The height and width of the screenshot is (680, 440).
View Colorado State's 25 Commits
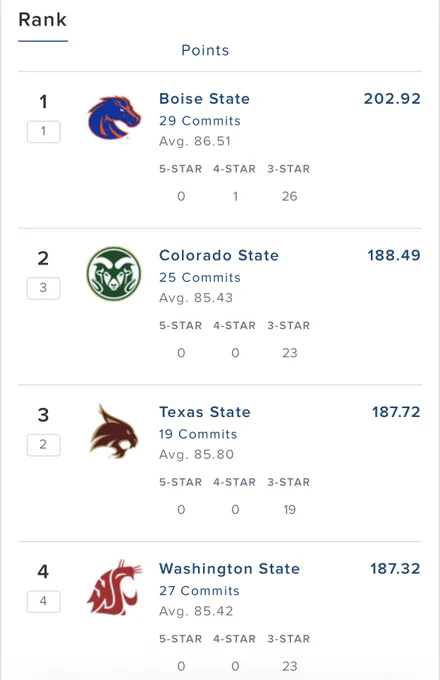coord(199,278)
